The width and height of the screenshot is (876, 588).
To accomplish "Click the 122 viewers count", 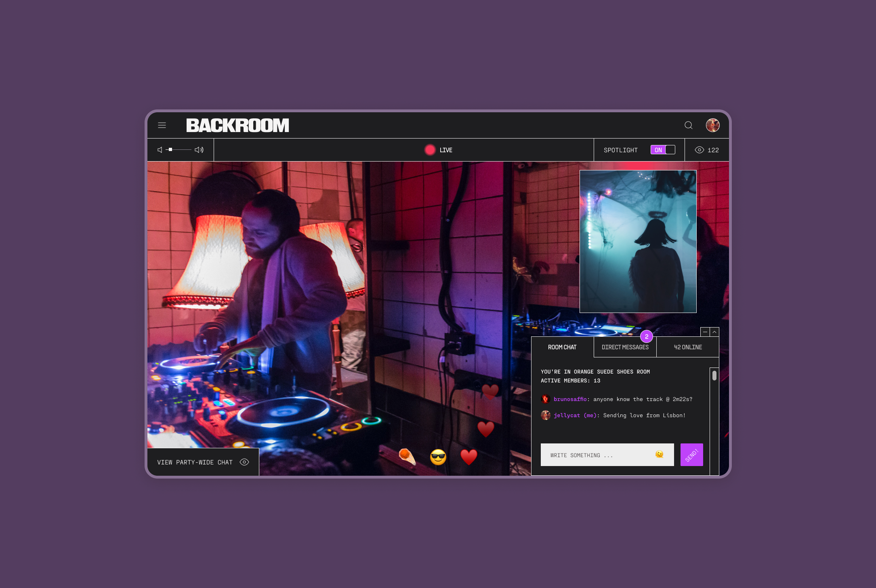I will coord(713,150).
